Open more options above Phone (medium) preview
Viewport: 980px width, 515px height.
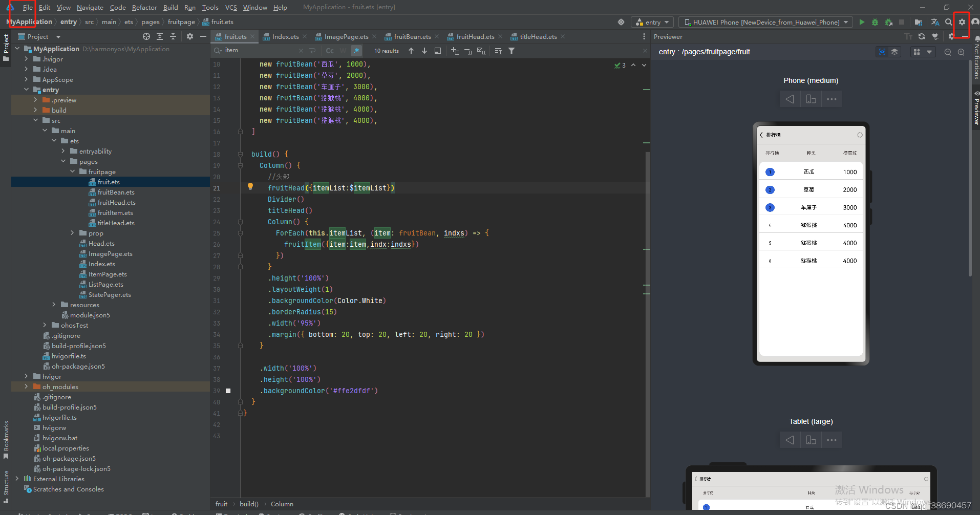(x=832, y=99)
